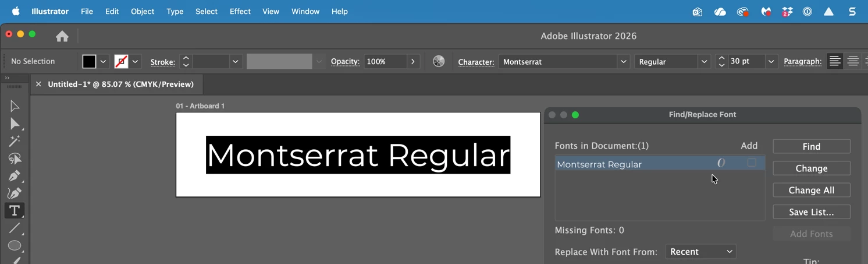Select the Pen tool
This screenshot has width=868, height=264.
[15, 176]
